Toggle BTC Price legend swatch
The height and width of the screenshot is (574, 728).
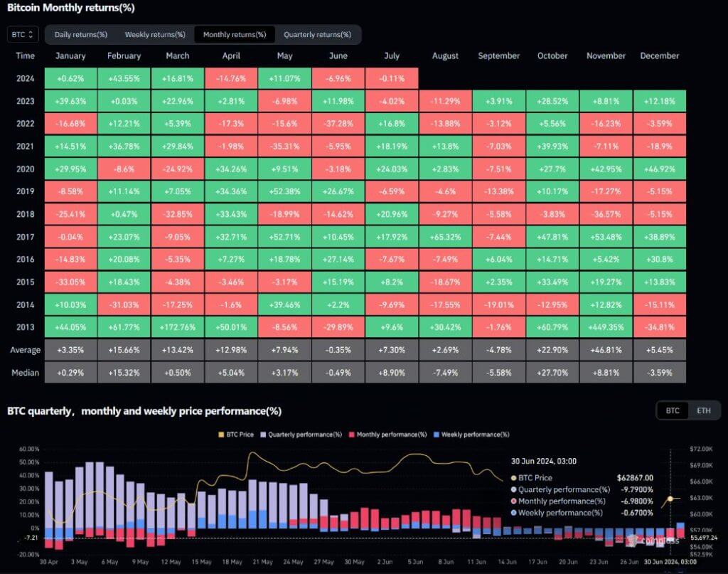tap(222, 435)
